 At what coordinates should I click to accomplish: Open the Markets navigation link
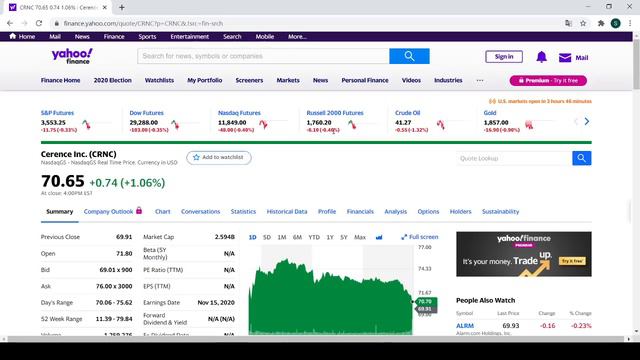288,80
